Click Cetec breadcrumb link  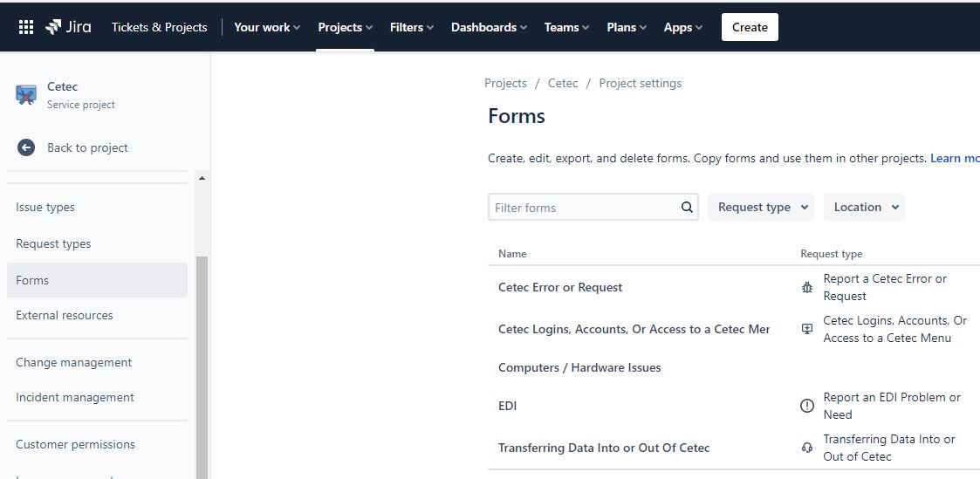point(563,83)
